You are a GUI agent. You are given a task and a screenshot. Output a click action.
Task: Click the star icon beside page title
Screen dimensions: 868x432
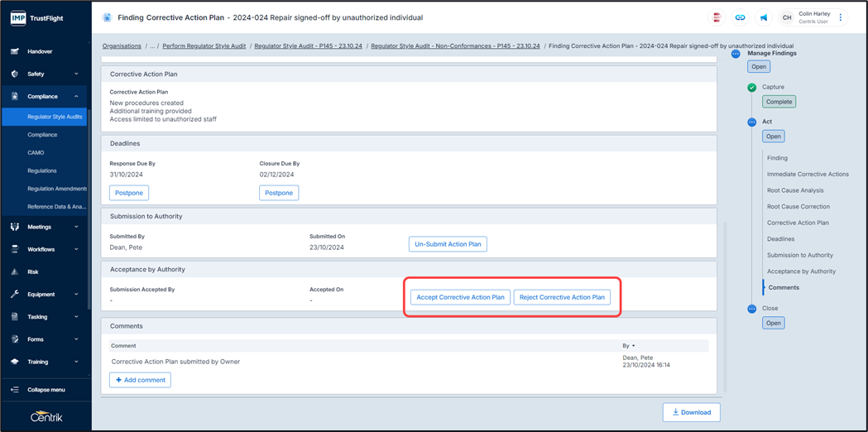click(107, 17)
